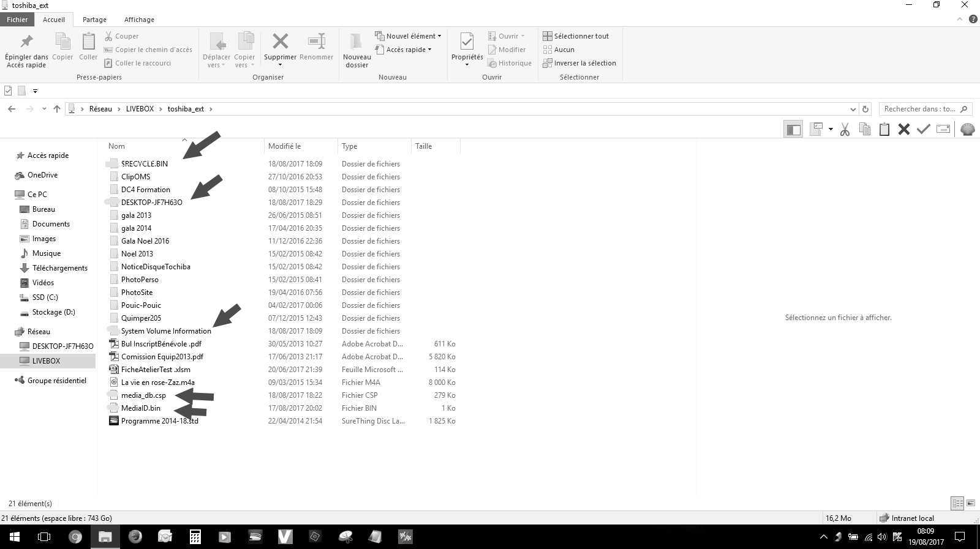Click the copy pages icon in shell toolbar
980x549 pixels.
click(865, 129)
